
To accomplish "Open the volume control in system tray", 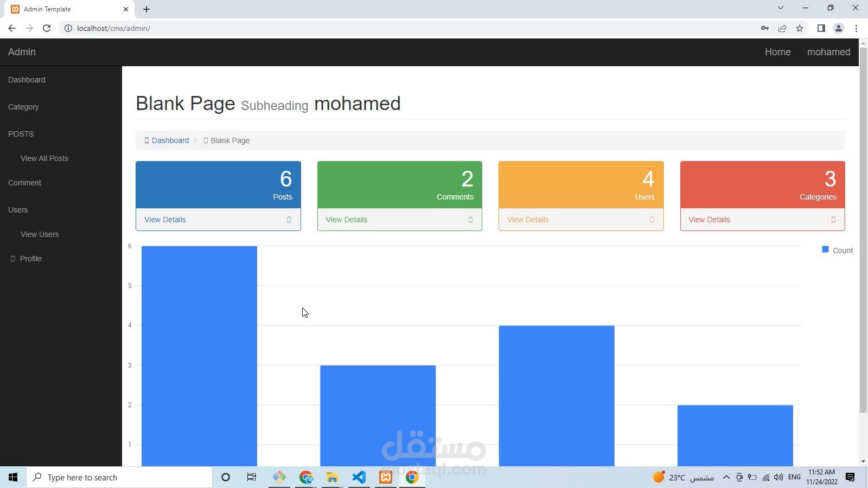I will point(780,478).
